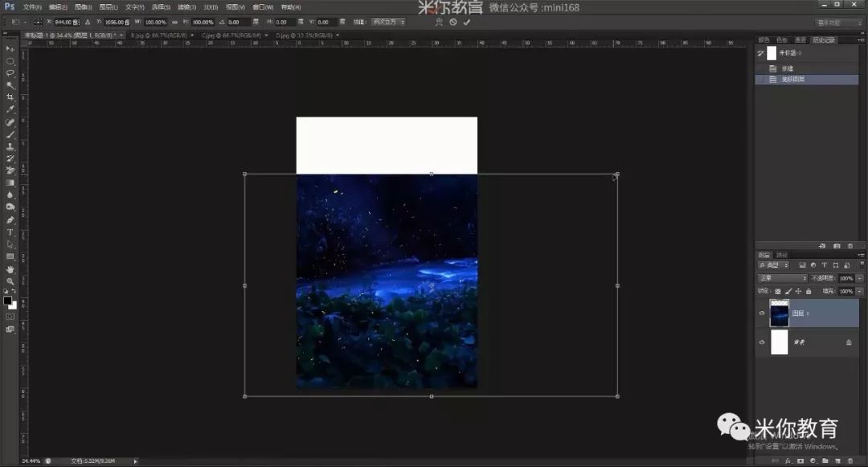868x467 pixels.
Task: Click the foreground color swatch
Action: point(8,301)
